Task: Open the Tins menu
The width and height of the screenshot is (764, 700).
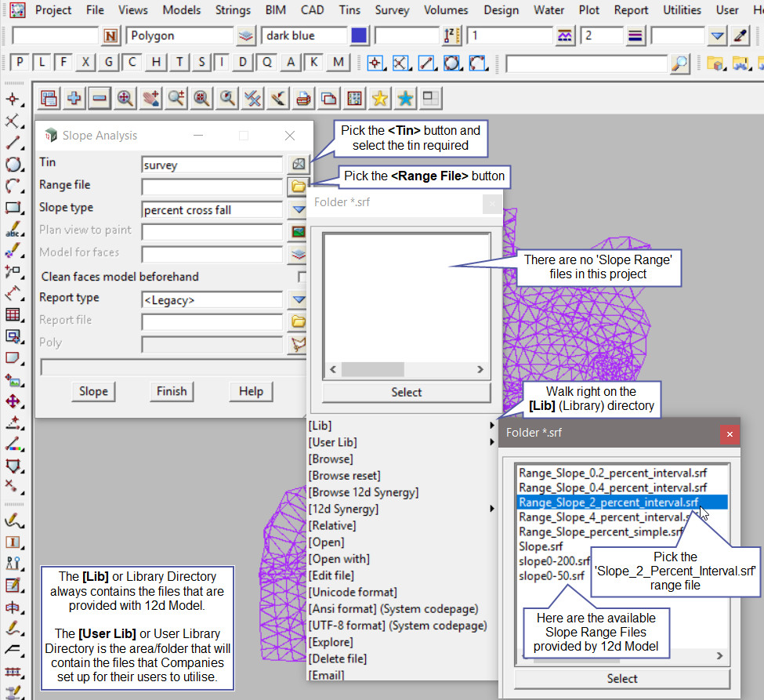Action: [x=349, y=10]
